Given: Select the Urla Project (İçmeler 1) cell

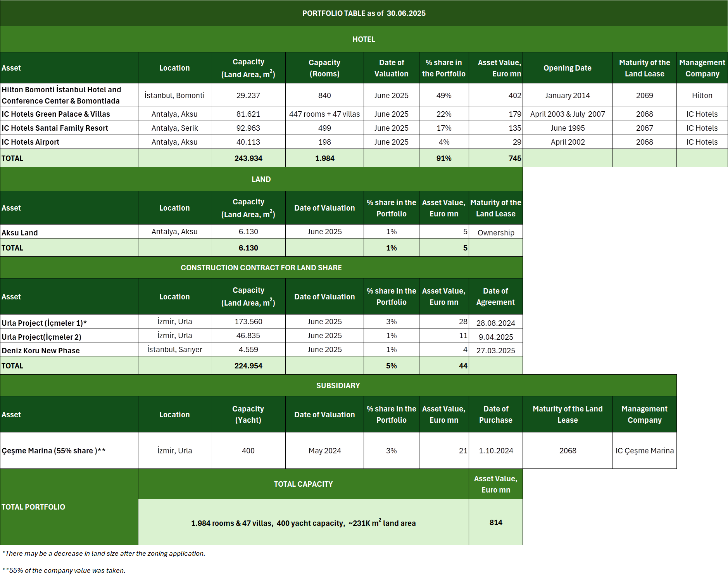Looking at the screenshot, I should click(x=69, y=323).
